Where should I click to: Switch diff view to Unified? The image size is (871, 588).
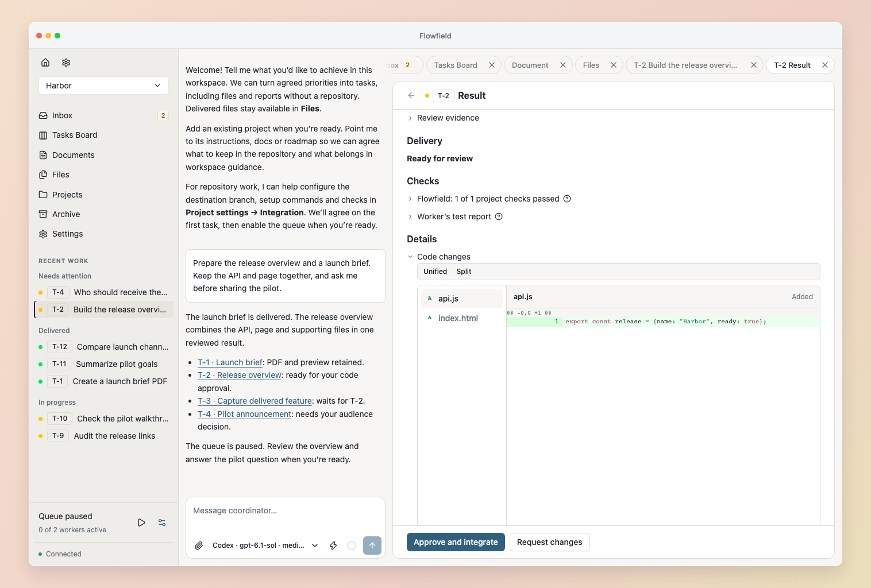435,272
